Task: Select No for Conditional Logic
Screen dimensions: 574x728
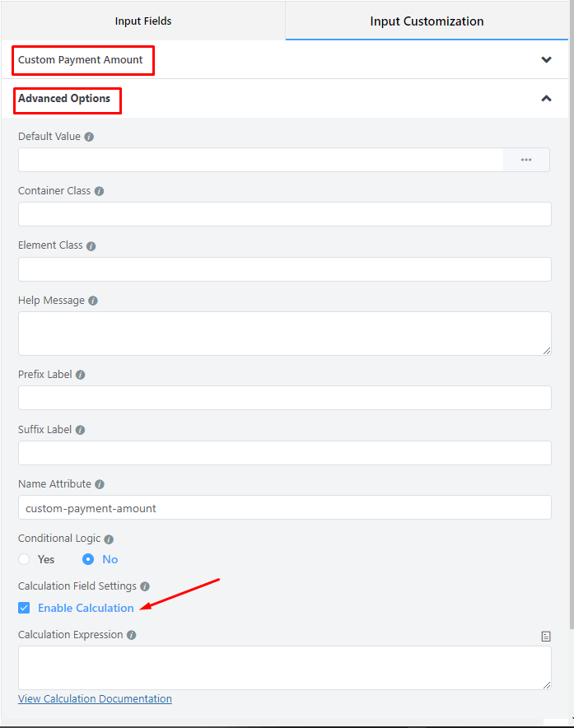Action: 88,559
